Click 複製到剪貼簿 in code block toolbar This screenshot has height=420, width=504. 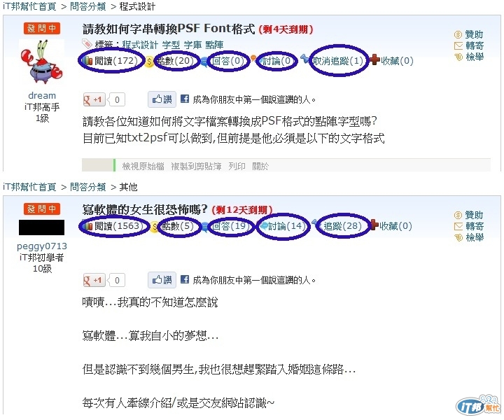coord(196,166)
